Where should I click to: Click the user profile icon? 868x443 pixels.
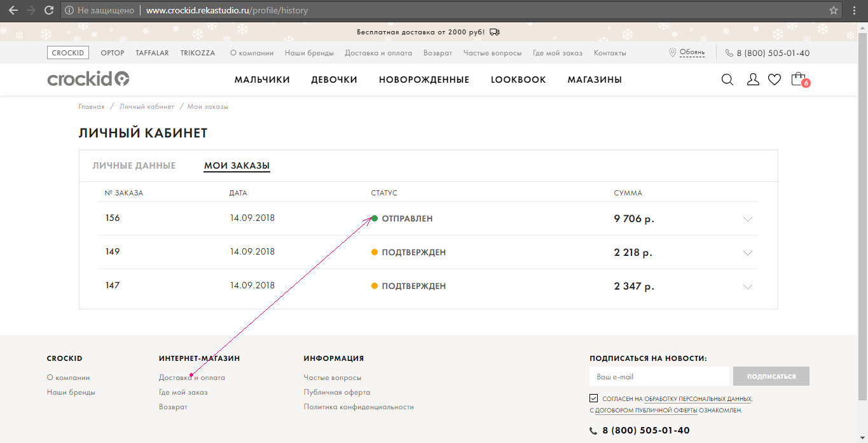click(x=753, y=80)
